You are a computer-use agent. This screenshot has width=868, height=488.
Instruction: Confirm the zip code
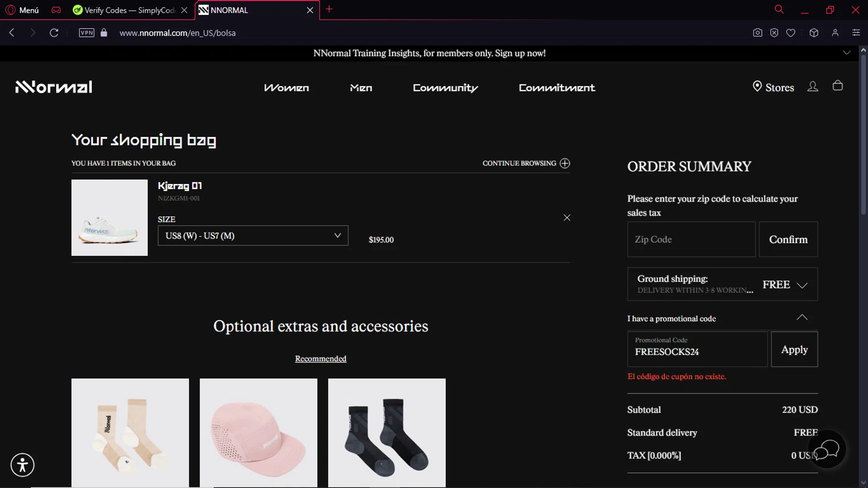tap(788, 239)
